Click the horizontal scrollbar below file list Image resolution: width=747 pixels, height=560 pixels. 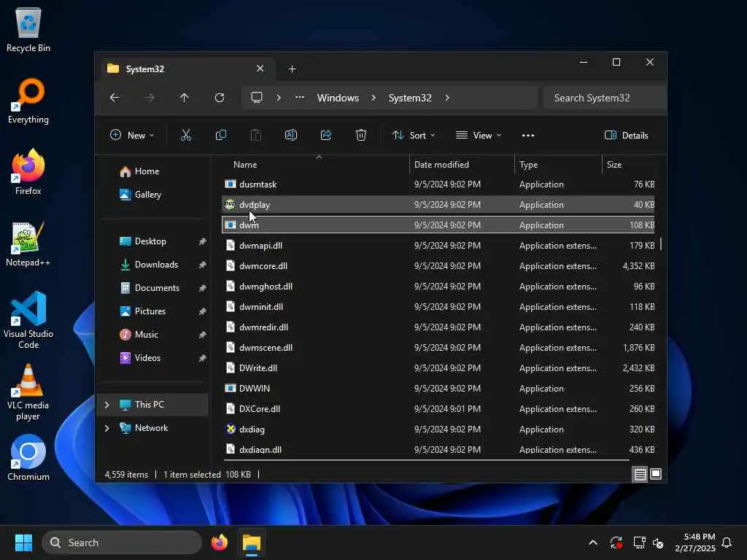coord(426,460)
